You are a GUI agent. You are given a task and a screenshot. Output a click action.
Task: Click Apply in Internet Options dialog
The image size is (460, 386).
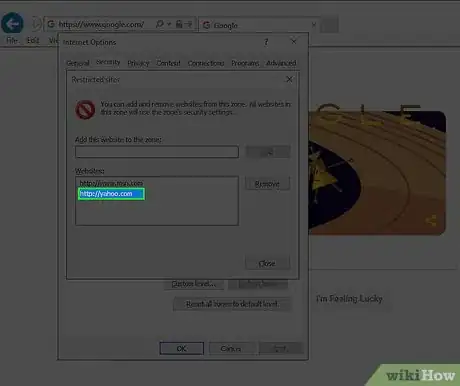point(281,348)
